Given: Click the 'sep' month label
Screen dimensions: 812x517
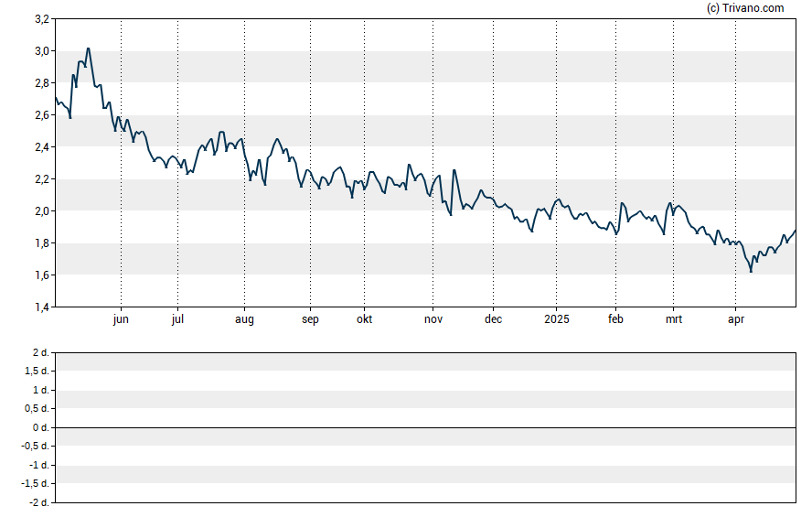Looking at the screenshot, I should pos(310,319).
